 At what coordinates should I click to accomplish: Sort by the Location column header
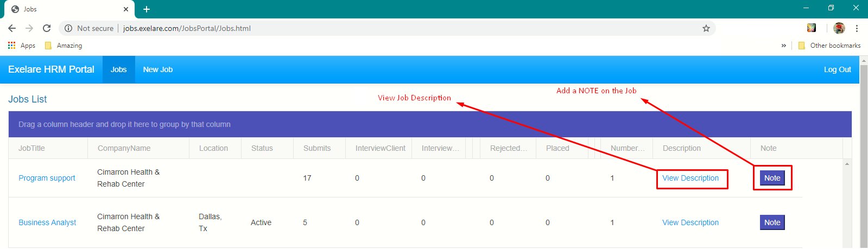coord(215,148)
